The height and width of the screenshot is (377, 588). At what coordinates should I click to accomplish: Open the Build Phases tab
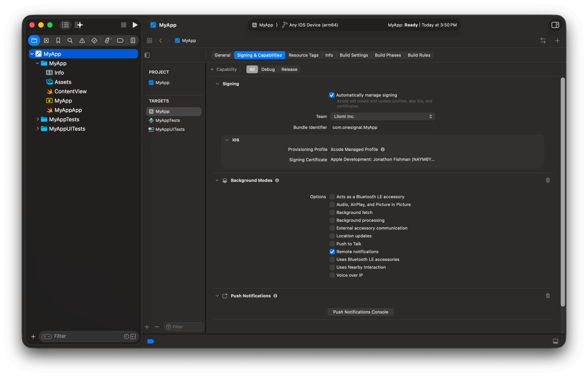tap(388, 55)
